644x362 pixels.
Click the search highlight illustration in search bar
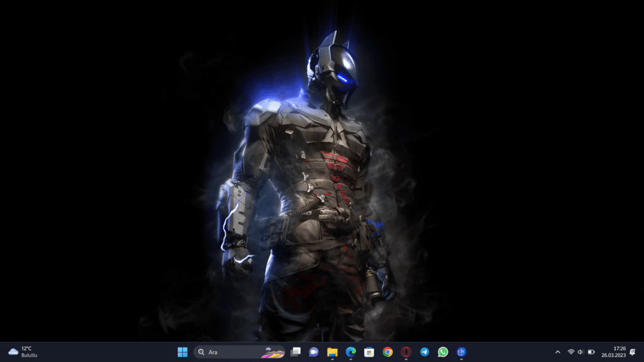pyautogui.click(x=273, y=352)
